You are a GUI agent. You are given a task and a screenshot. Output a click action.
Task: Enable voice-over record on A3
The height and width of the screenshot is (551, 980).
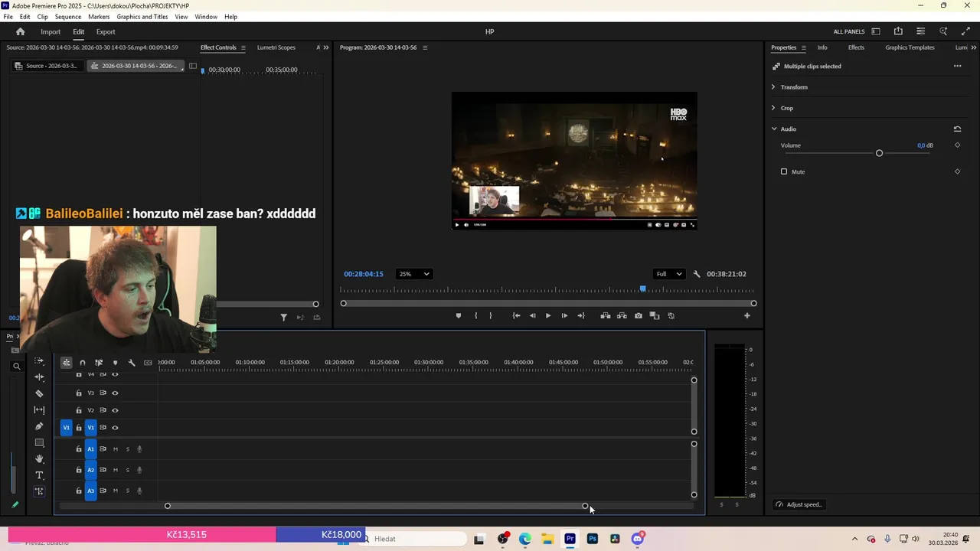click(x=139, y=491)
